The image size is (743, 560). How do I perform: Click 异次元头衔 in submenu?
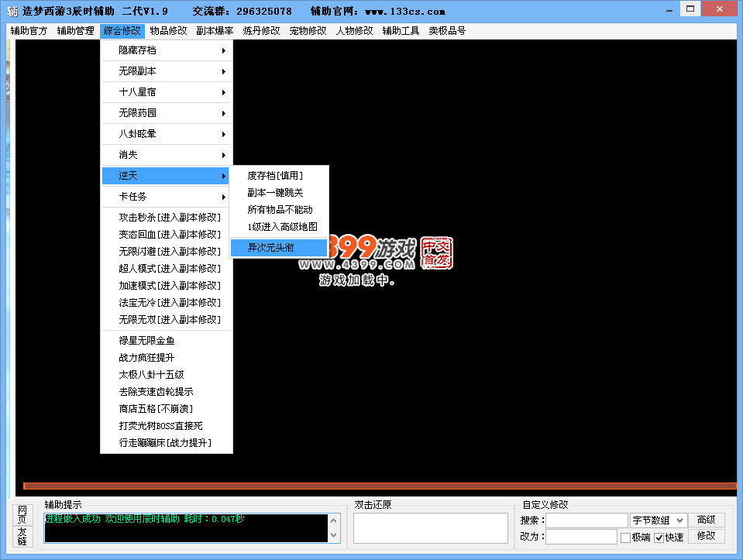click(x=279, y=247)
